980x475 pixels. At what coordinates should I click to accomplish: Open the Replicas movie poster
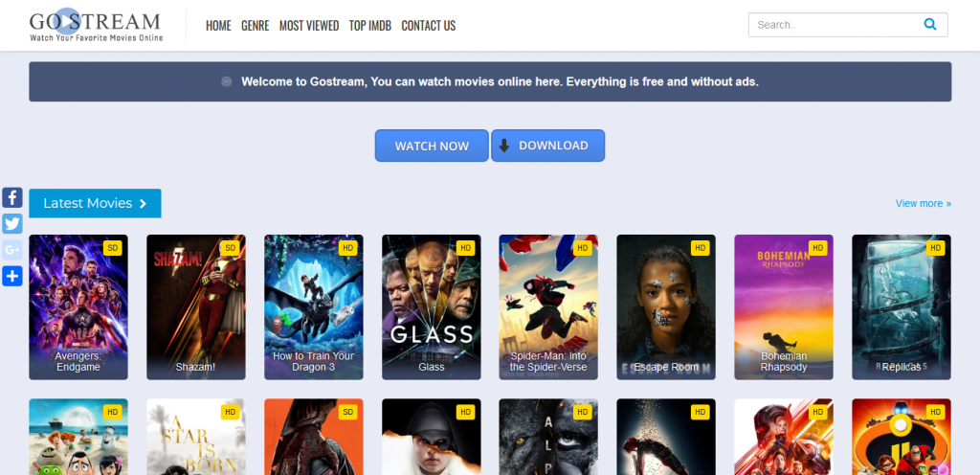tap(902, 306)
